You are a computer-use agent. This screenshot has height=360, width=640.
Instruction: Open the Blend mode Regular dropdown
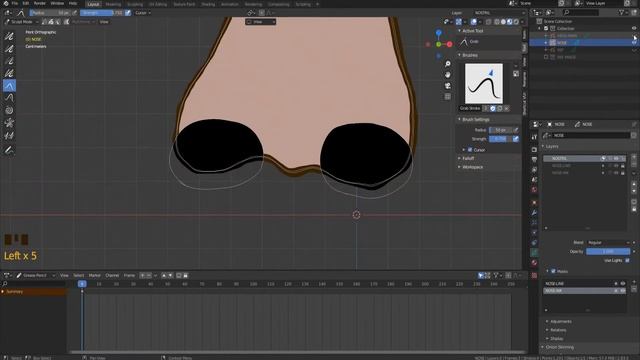608,242
